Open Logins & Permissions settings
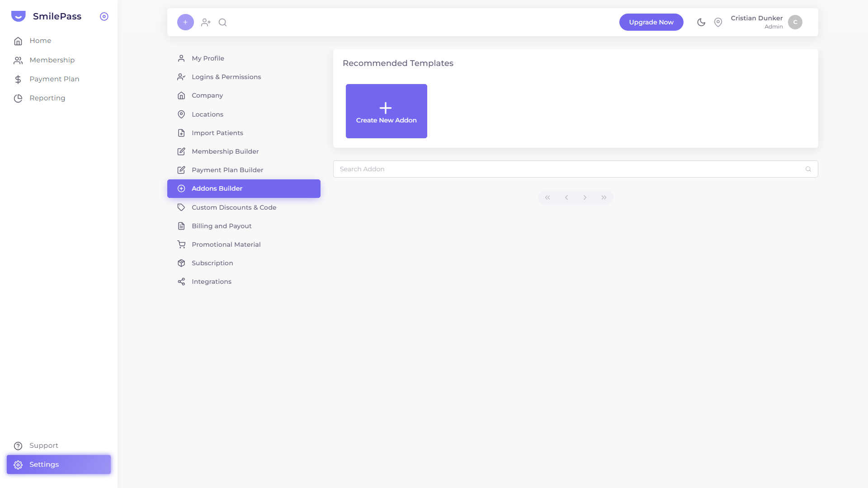Screen dimensions: 868x488 pos(244,77)
